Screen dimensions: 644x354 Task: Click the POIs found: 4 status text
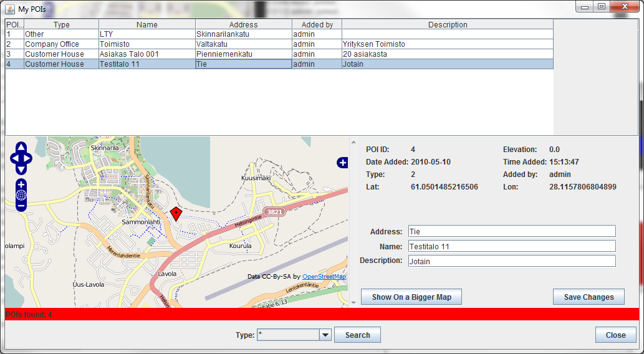click(x=29, y=315)
